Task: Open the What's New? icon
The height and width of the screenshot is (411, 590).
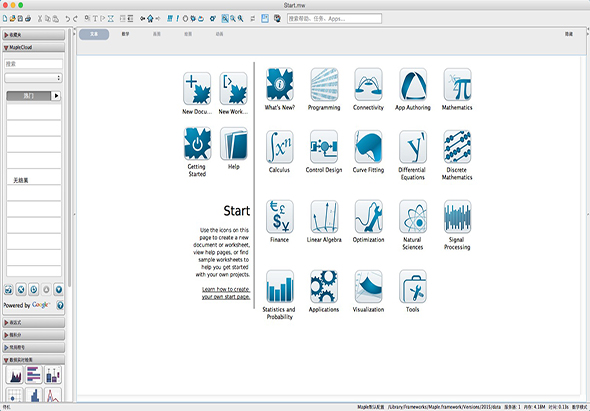Action: click(280, 85)
